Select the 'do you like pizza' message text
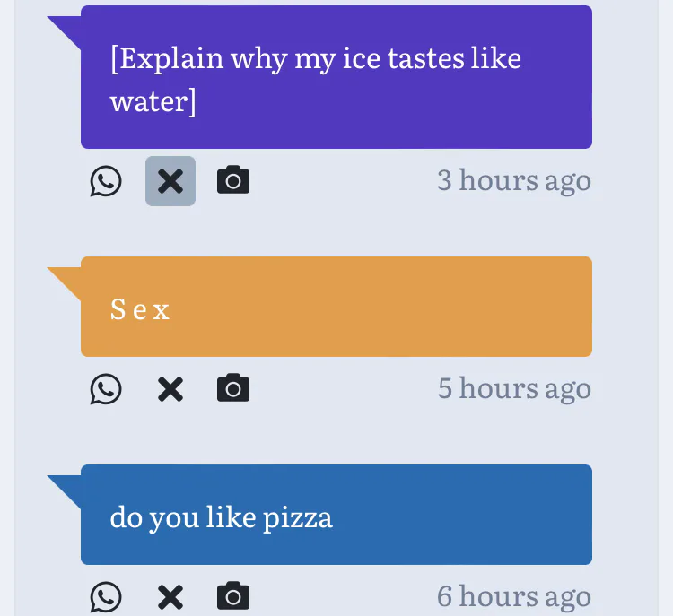 coord(221,517)
